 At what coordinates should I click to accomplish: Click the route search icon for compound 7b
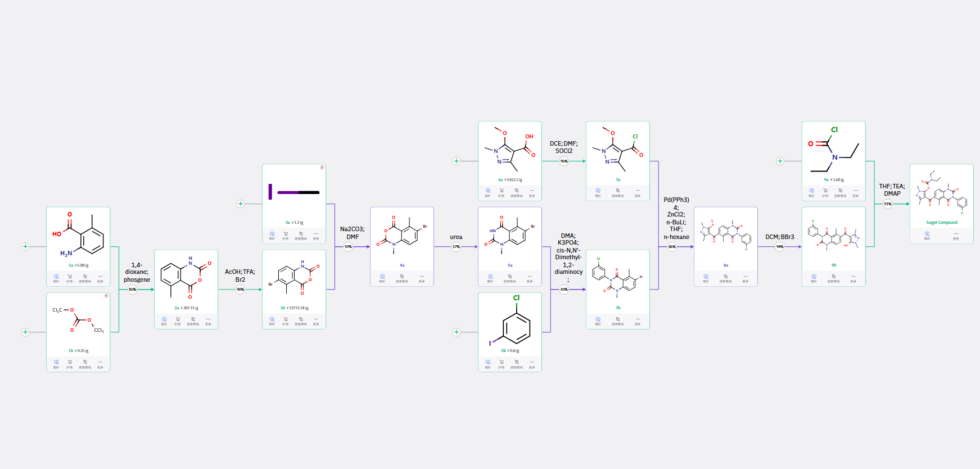pyautogui.click(x=617, y=319)
